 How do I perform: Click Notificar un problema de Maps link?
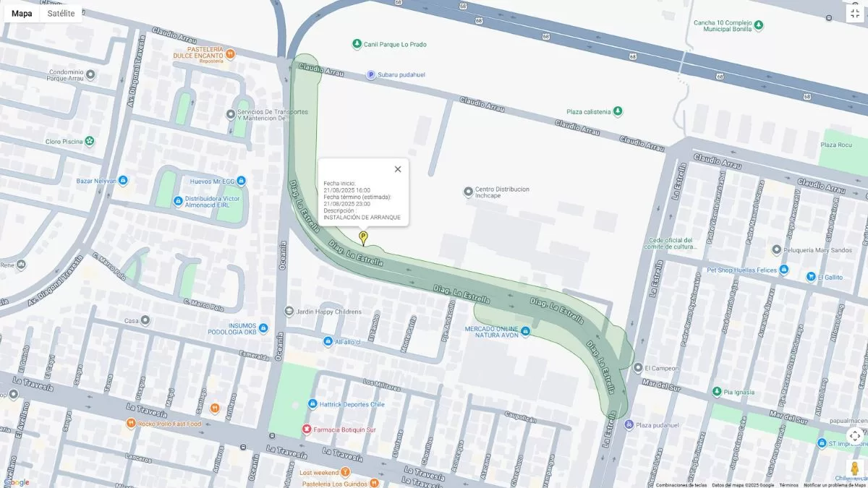[x=835, y=485]
